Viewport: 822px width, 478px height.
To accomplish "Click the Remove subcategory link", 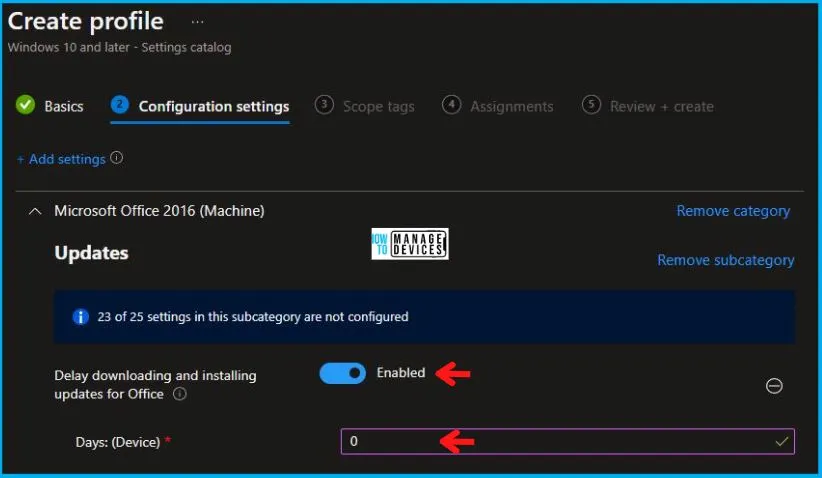I will 725,260.
